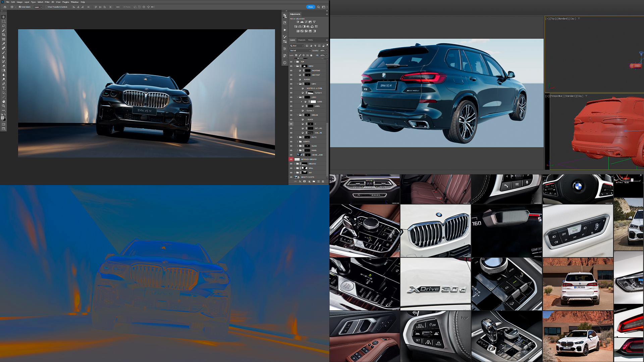Select the Magic Wand tool
Image resolution: width=644 pixels, height=362 pixels.
(4, 30)
